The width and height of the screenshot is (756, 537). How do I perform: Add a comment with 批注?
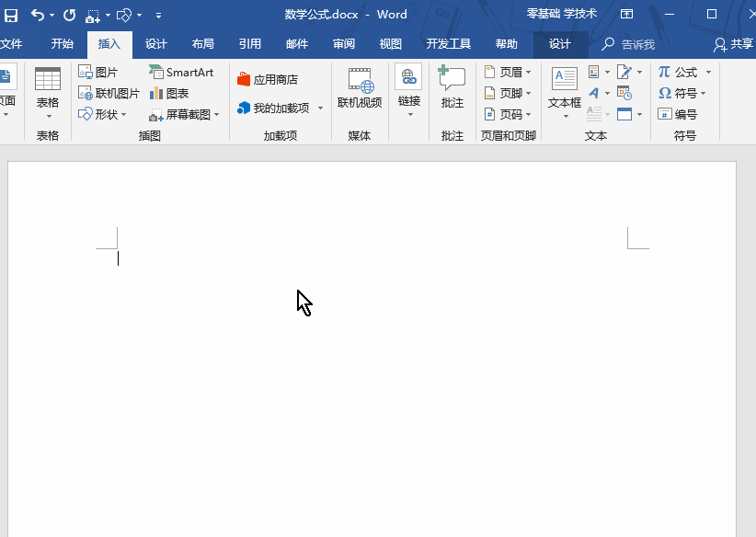click(452, 87)
